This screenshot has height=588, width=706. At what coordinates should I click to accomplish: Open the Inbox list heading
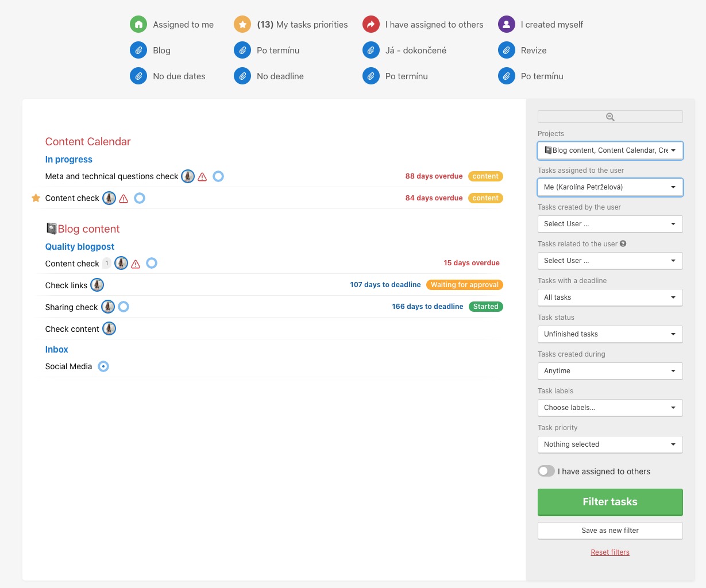57,350
